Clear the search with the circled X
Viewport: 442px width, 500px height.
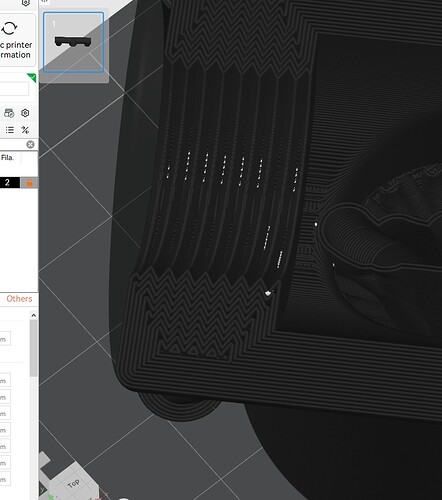[30, 144]
